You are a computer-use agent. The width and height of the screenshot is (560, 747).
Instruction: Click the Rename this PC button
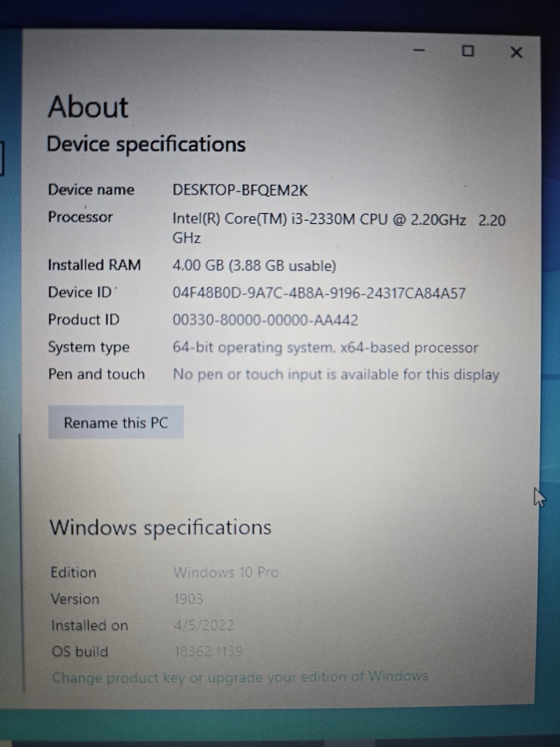[116, 423]
